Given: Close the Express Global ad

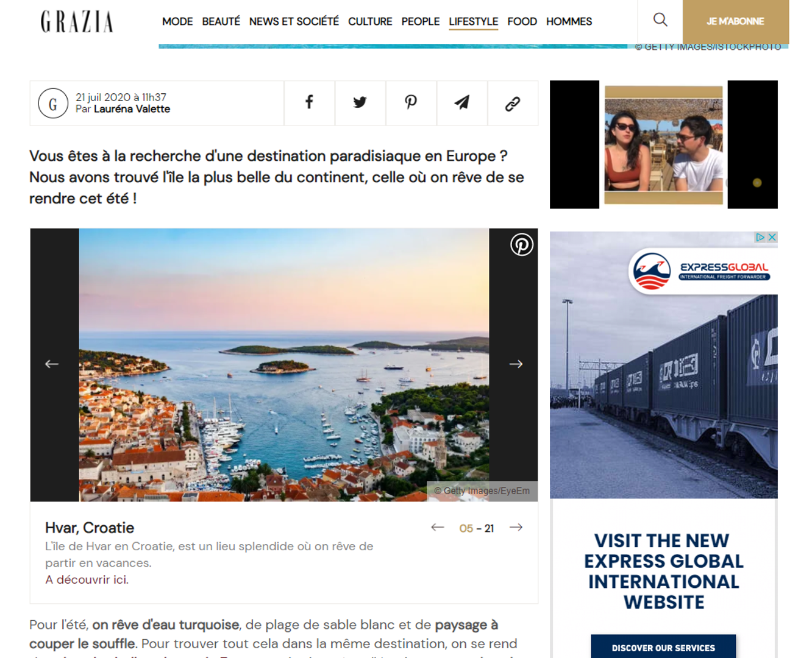Looking at the screenshot, I should 772,237.
